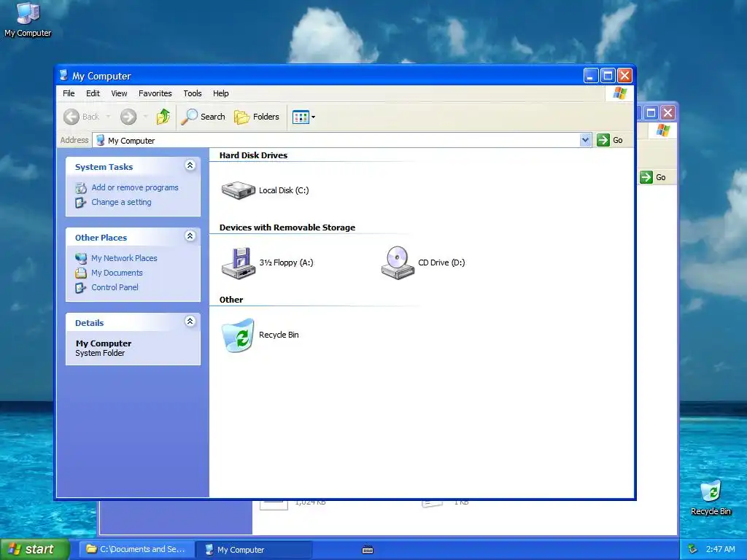The height and width of the screenshot is (560, 747).
Task: Click the title bar My Computer icon
Action: pyautogui.click(x=64, y=75)
